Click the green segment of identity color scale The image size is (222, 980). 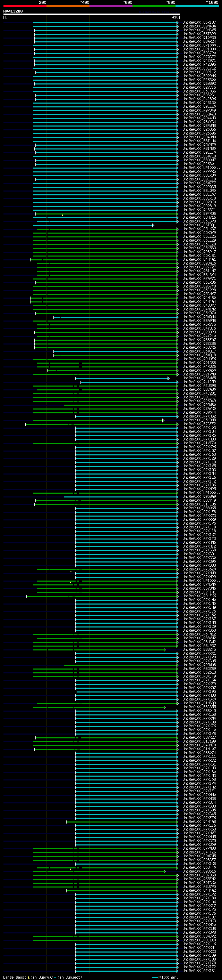pos(154,6)
